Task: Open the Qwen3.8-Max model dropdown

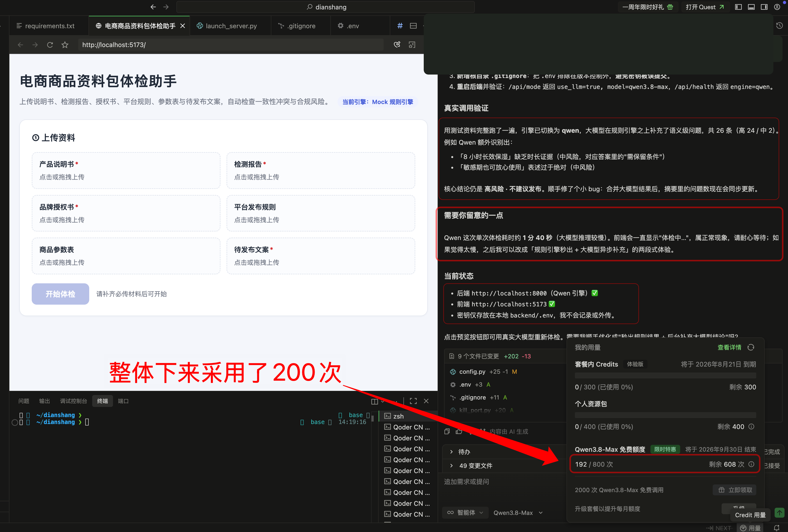Action: click(518, 513)
